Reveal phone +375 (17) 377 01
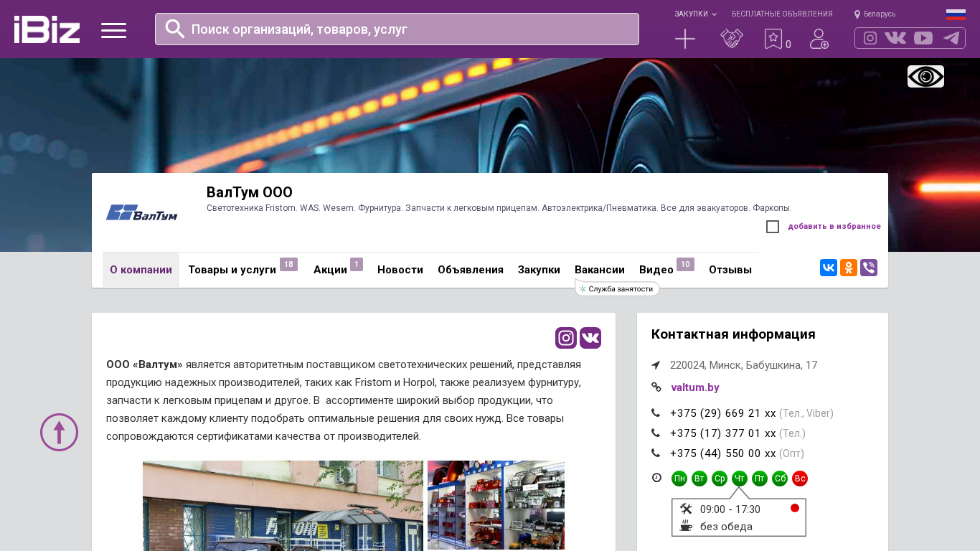The image size is (980, 551). (x=723, y=433)
